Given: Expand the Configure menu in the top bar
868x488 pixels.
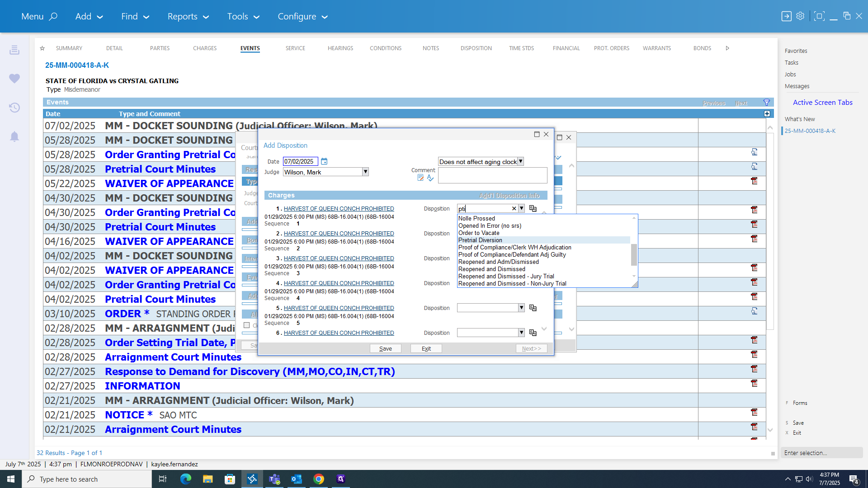Looking at the screenshot, I should [x=302, y=16].
